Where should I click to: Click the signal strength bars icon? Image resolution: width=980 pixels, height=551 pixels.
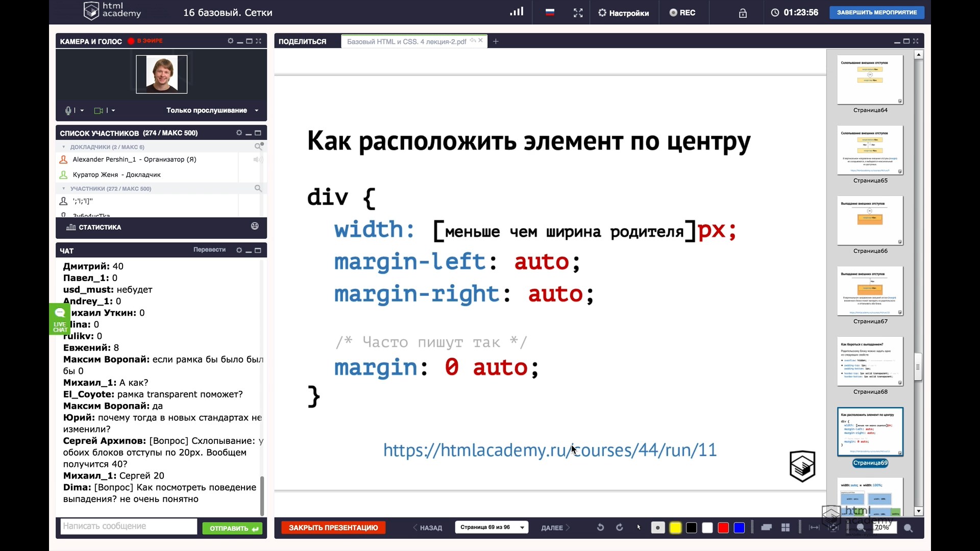click(517, 12)
